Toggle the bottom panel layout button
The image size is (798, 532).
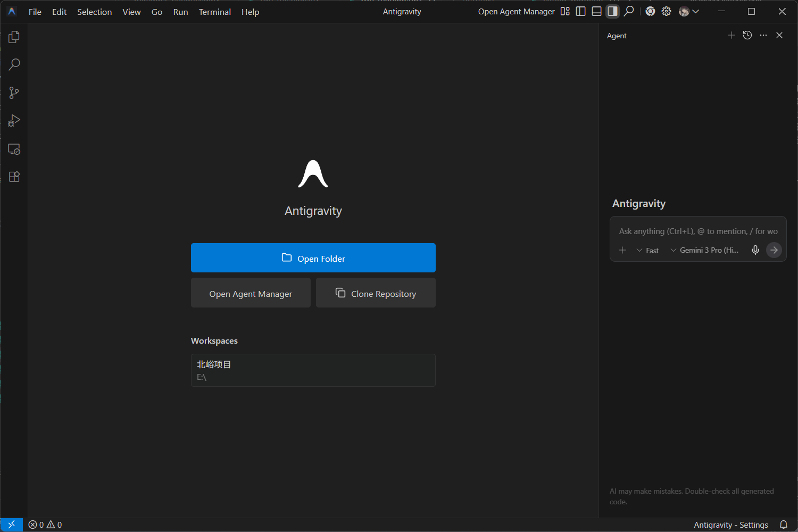pyautogui.click(x=597, y=11)
